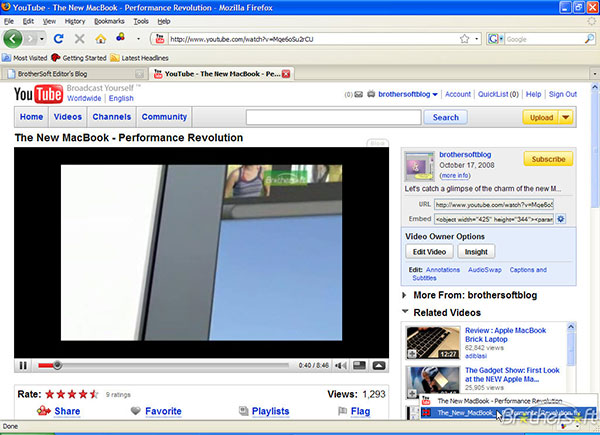Viewport: 600px width, 435px height.
Task: Open the Bookmarks menu
Action: 109,21
